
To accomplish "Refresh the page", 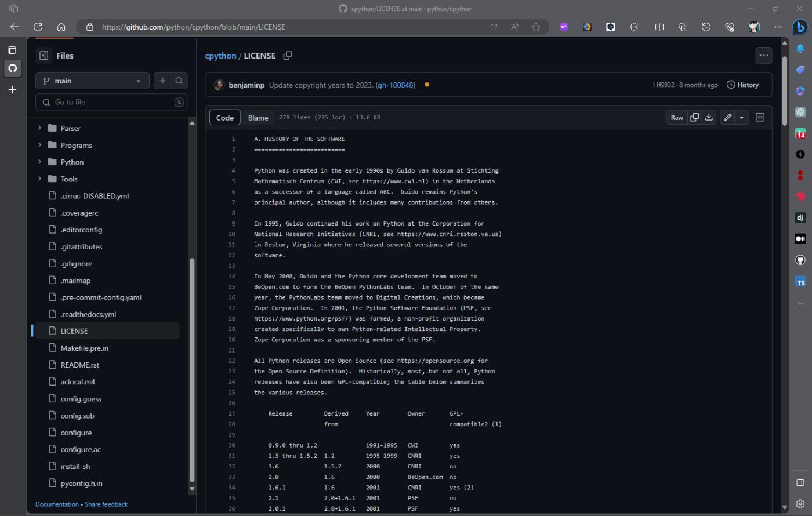I will coord(38,27).
